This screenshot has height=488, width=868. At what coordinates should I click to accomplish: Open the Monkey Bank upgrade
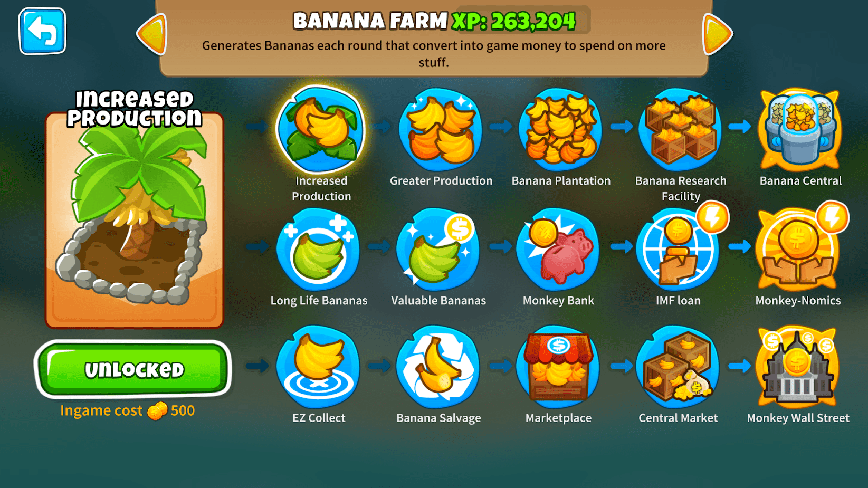558,250
